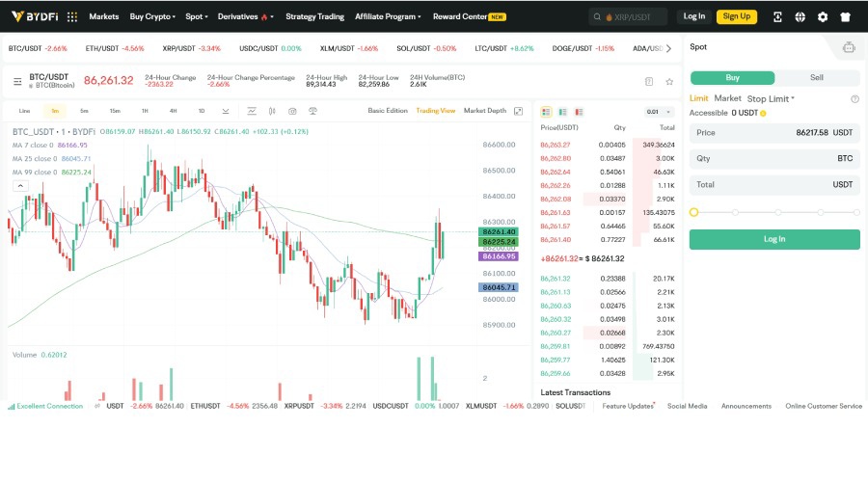Open the Reward Center menu item
The height and width of the screenshot is (482, 868).
click(469, 16)
